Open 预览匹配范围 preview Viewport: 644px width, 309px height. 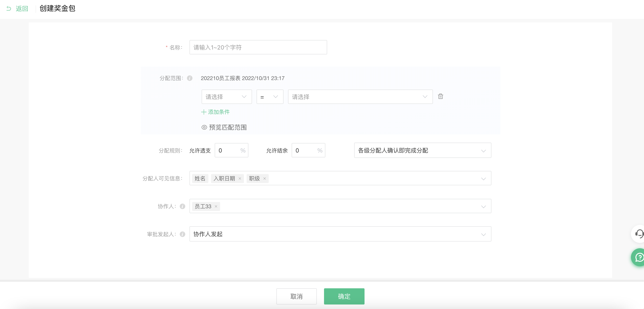[x=228, y=127]
